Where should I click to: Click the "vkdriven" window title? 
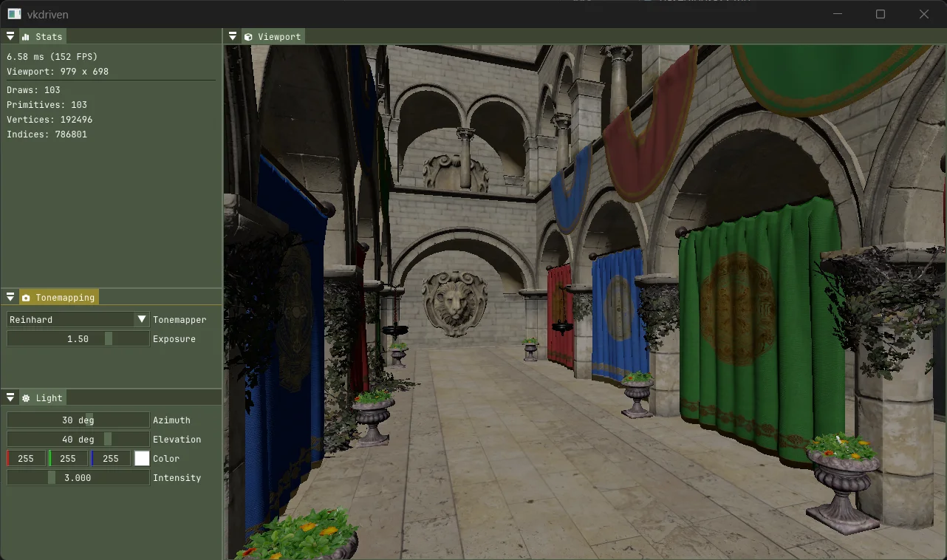48,14
